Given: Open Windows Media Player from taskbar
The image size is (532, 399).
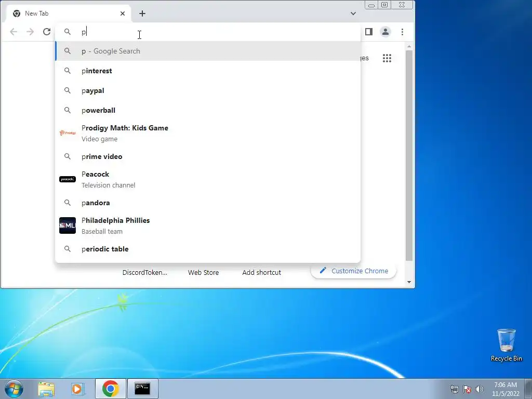Looking at the screenshot, I should tap(77, 389).
